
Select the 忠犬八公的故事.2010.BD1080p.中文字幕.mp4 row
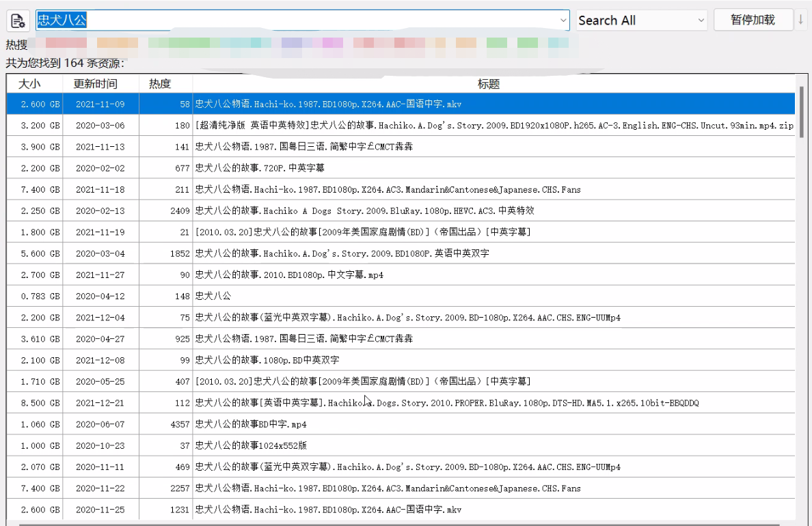tap(289, 275)
